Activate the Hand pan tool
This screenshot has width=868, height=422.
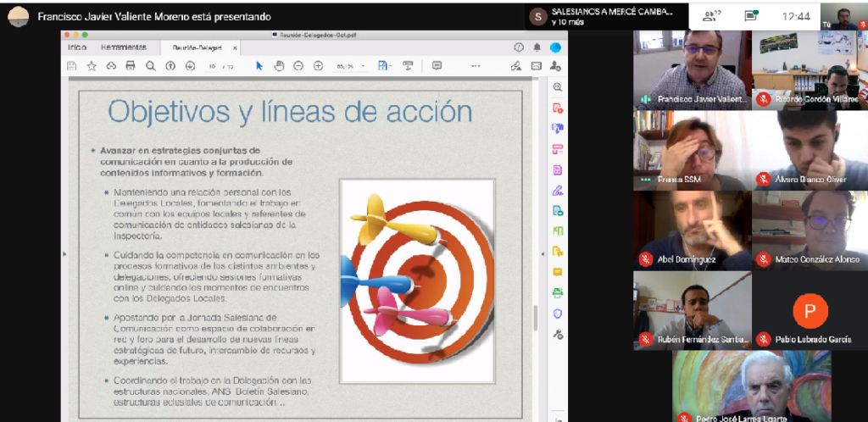(279, 66)
